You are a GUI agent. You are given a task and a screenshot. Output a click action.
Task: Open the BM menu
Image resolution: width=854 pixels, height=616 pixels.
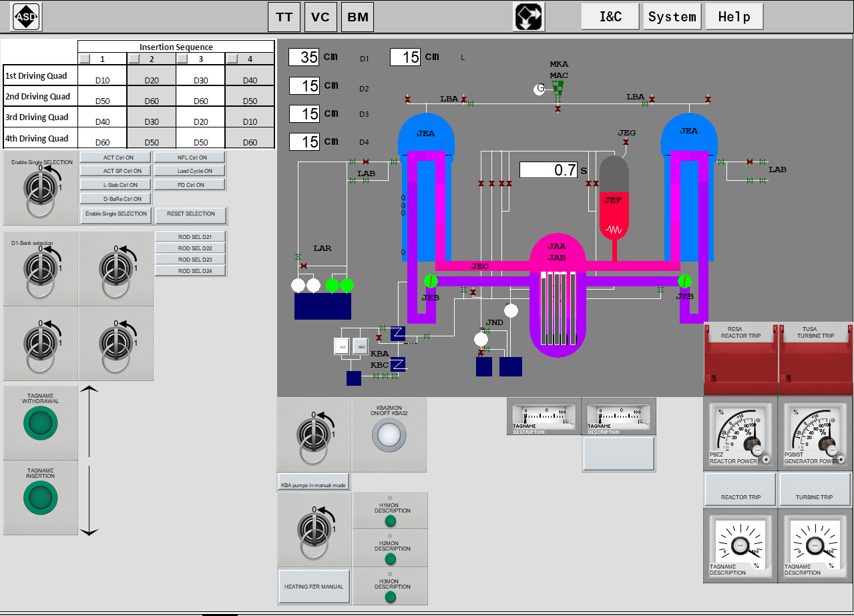click(x=358, y=17)
